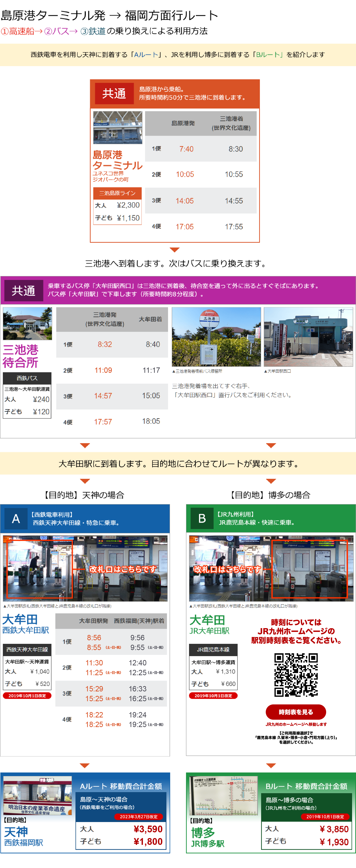Image resolution: width=356 pixels, height=868 pixels.
Task: View the Tenjin train destination photo
Action: coord(38,795)
